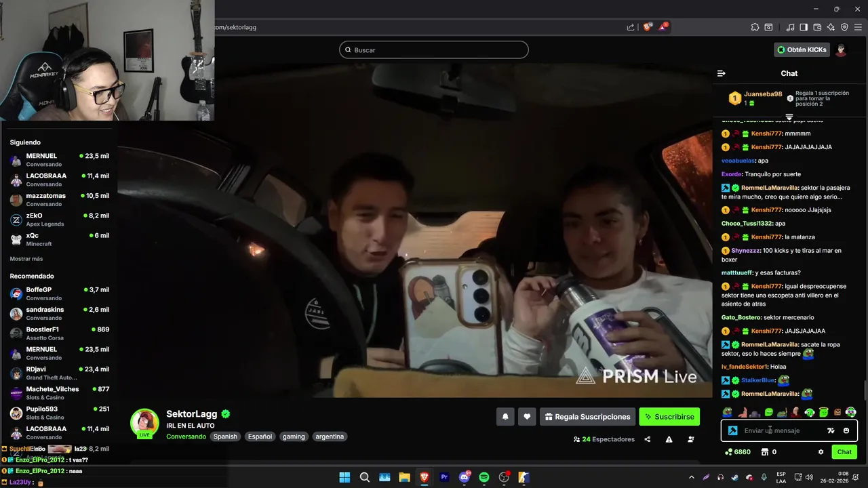Open File Explorer from taskbar

[x=404, y=477]
